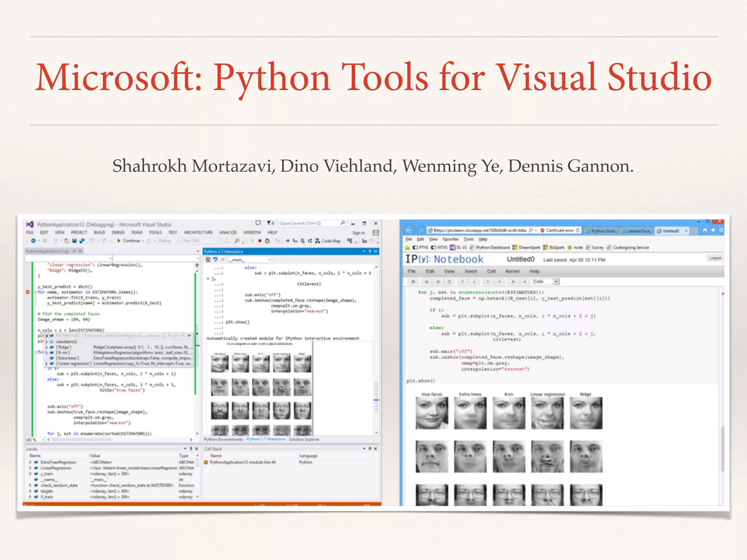The width and height of the screenshot is (747, 560).
Task: Click the Quick Launch search box
Action: tap(312, 223)
